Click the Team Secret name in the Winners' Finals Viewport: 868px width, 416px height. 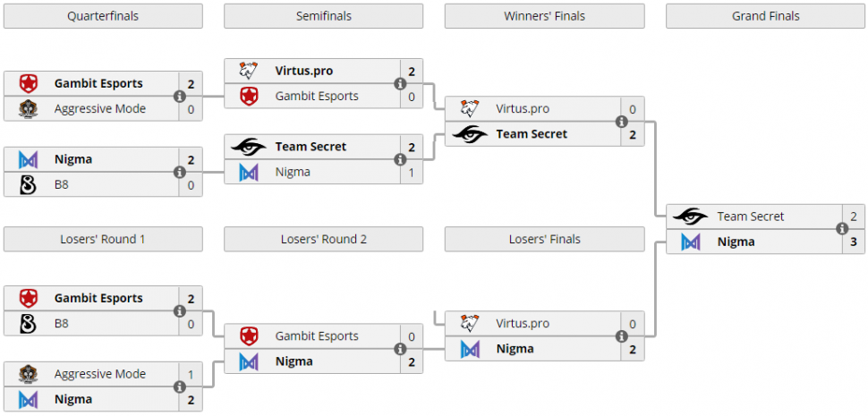click(532, 134)
